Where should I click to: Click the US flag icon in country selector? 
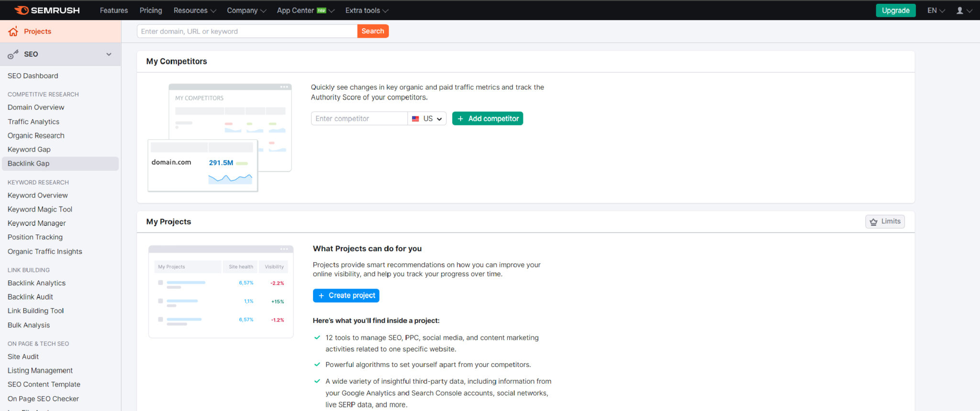[415, 119]
